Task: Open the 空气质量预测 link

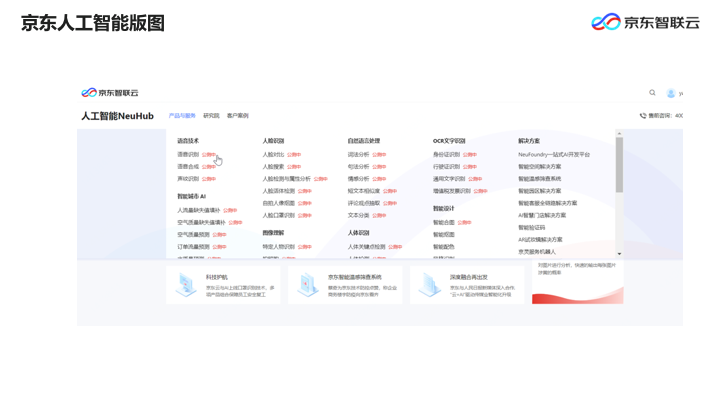Action: pyautogui.click(x=193, y=235)
